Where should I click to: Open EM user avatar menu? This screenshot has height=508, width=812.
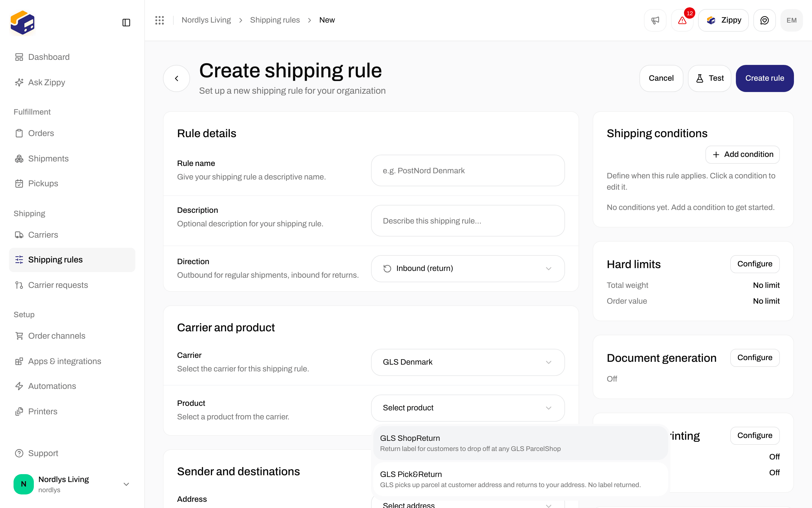(791, 21)
